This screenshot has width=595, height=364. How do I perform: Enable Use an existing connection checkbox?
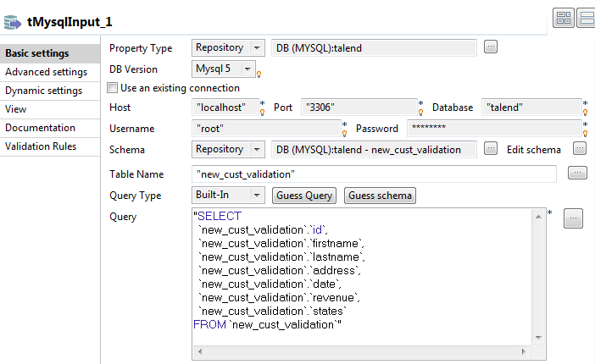pos(113,88)
